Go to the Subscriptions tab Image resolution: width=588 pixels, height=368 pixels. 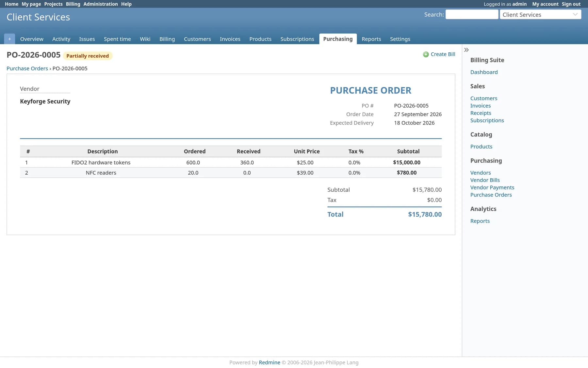click(297, 39)
